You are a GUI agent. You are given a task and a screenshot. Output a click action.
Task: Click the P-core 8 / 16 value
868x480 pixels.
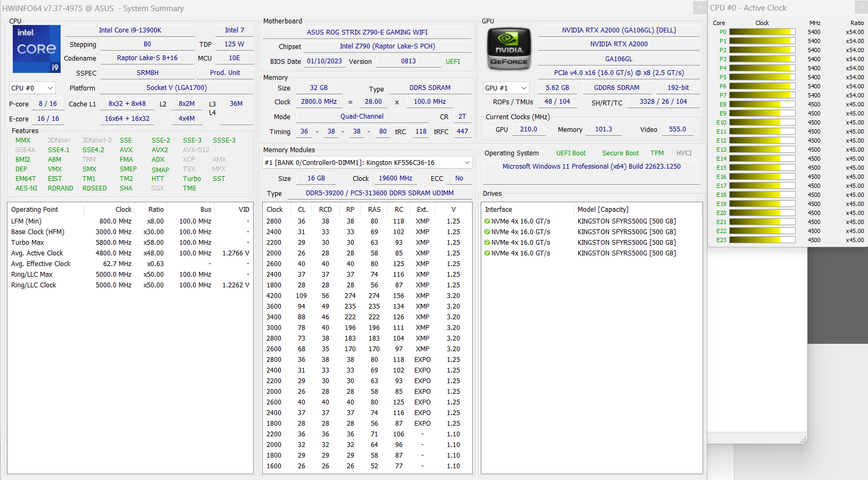coord(48,104)
